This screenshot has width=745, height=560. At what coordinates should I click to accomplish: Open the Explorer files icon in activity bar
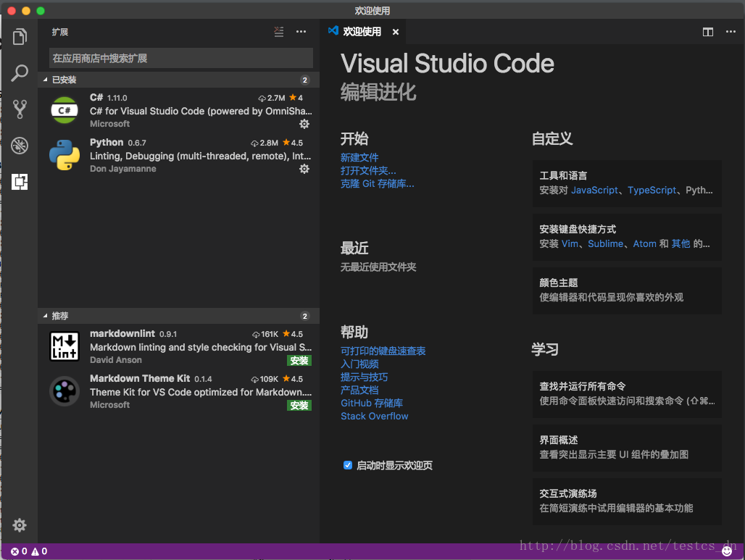20,36
